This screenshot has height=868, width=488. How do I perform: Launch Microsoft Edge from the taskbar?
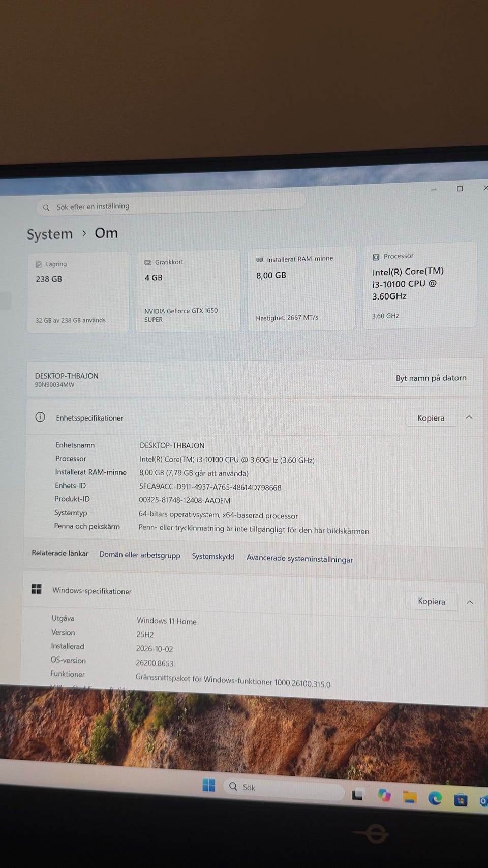point(435,798)
